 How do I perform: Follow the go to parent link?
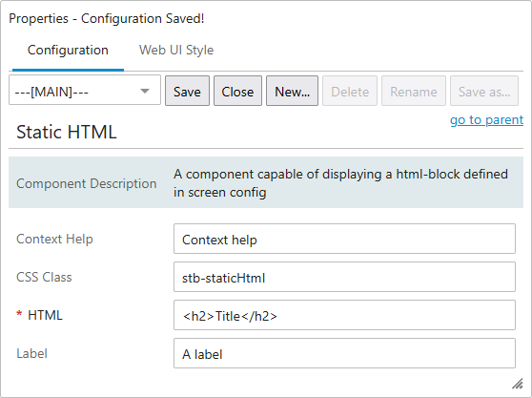(x=486, y=120)
